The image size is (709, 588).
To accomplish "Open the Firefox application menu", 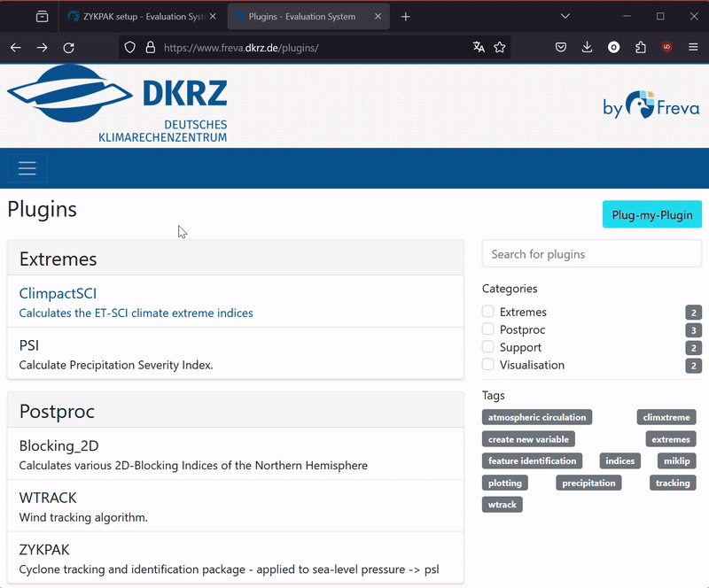I will click(x=693, y=47).
